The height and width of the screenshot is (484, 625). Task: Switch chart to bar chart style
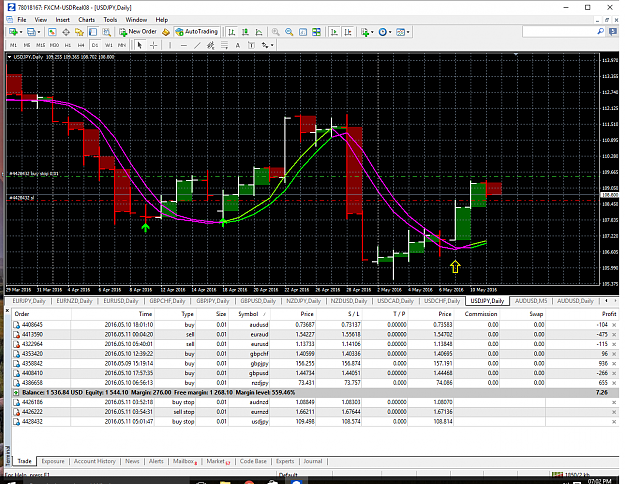(x=232, y=32)
